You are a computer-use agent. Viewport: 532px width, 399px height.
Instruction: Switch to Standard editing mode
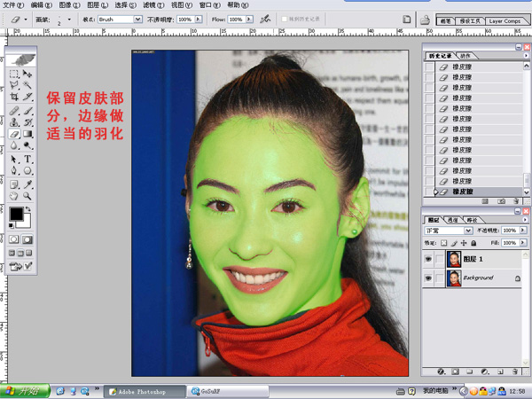[x=14, y=239]
